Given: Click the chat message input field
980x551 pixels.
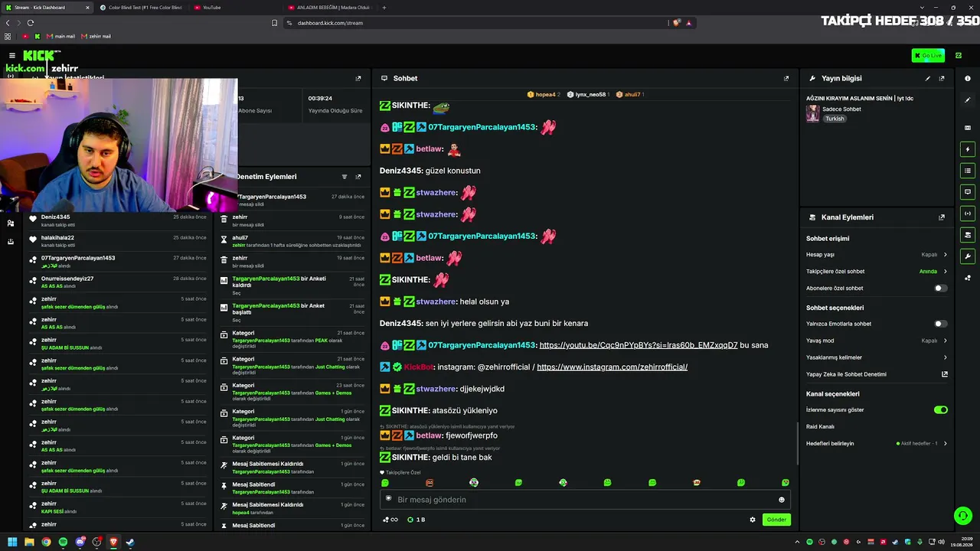Looking at the screenshot, I should (585, 500).
